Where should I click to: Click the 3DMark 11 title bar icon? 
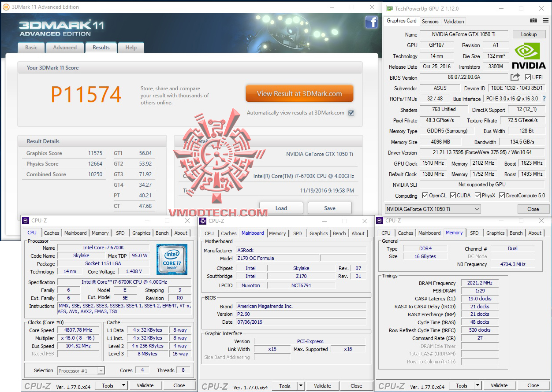coord(6,7)
